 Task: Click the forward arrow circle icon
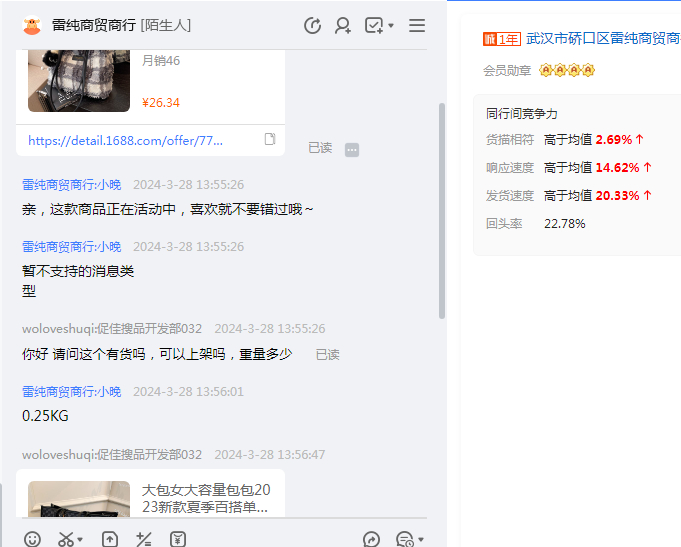click(x=371, y=539)
